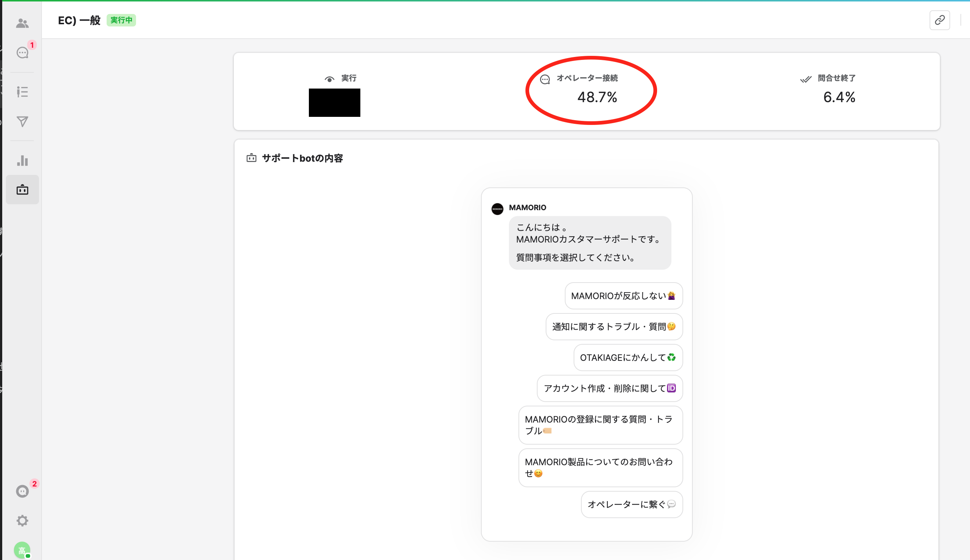Image resolution: width=970 pixels, height=560 pixels.
Task: Click the 実行中 status badge
Action: tap(121, 20)
